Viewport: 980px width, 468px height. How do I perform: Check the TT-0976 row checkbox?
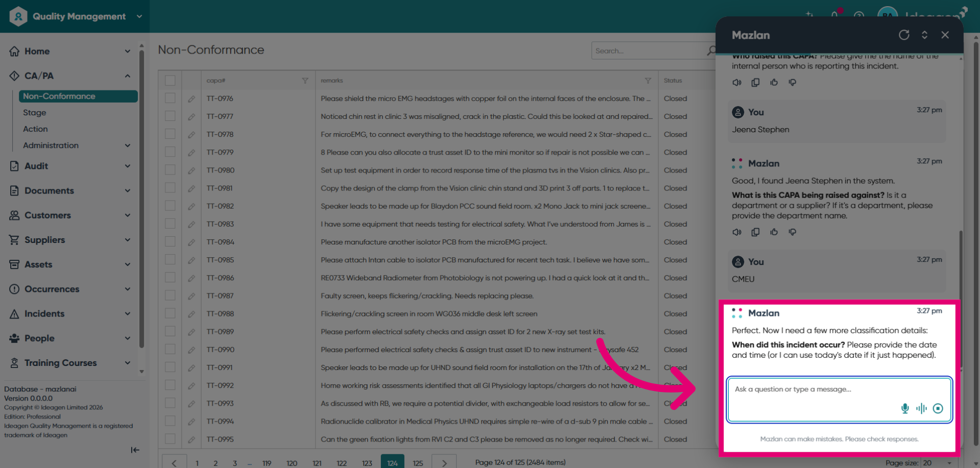170,98
